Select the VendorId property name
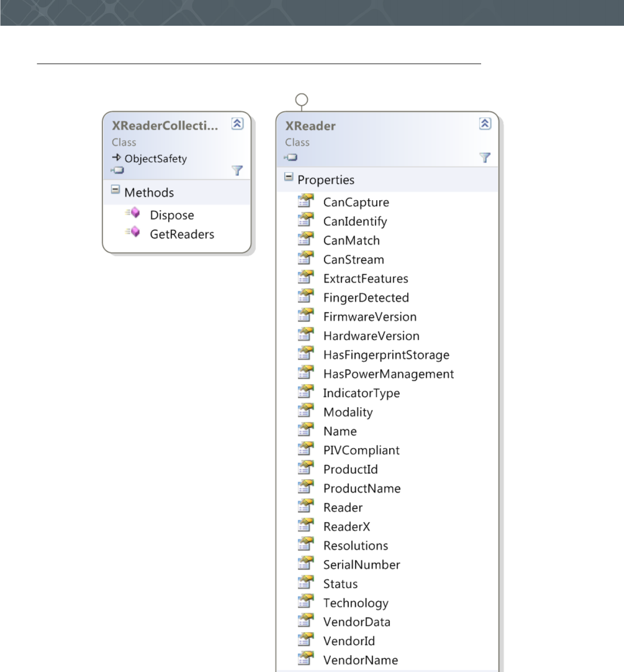624x672 pixels. [x=349, y=642]
